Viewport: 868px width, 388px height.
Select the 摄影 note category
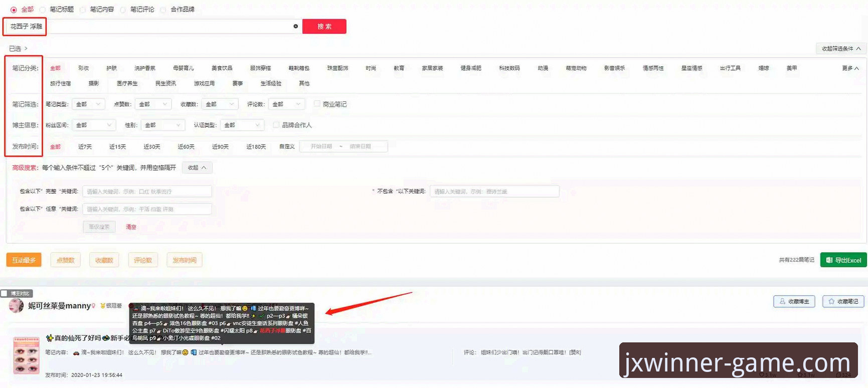click(94, 84)
